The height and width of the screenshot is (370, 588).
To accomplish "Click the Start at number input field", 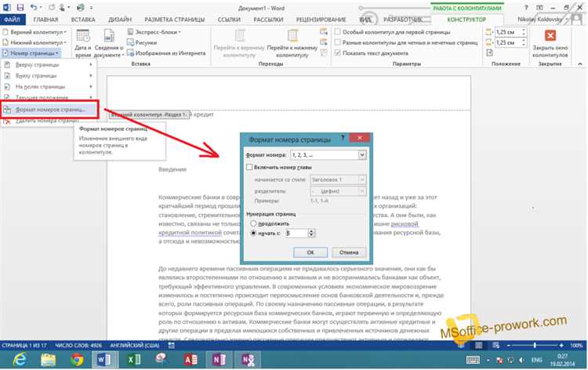I will (296, 233).
